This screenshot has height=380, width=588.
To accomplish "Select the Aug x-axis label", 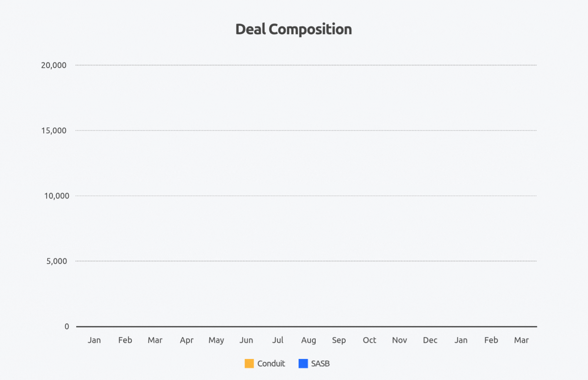I will pos(309,340).
